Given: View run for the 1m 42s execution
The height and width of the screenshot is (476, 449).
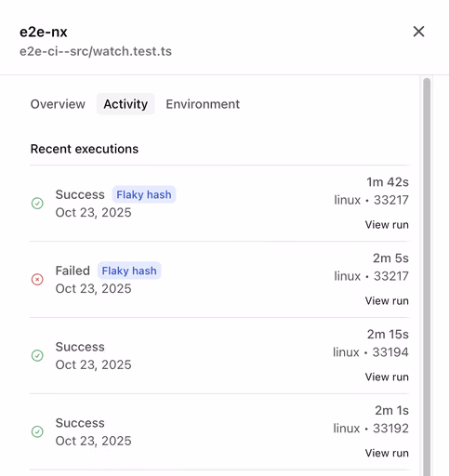Looking at the screenshot, I should (387, 225).
